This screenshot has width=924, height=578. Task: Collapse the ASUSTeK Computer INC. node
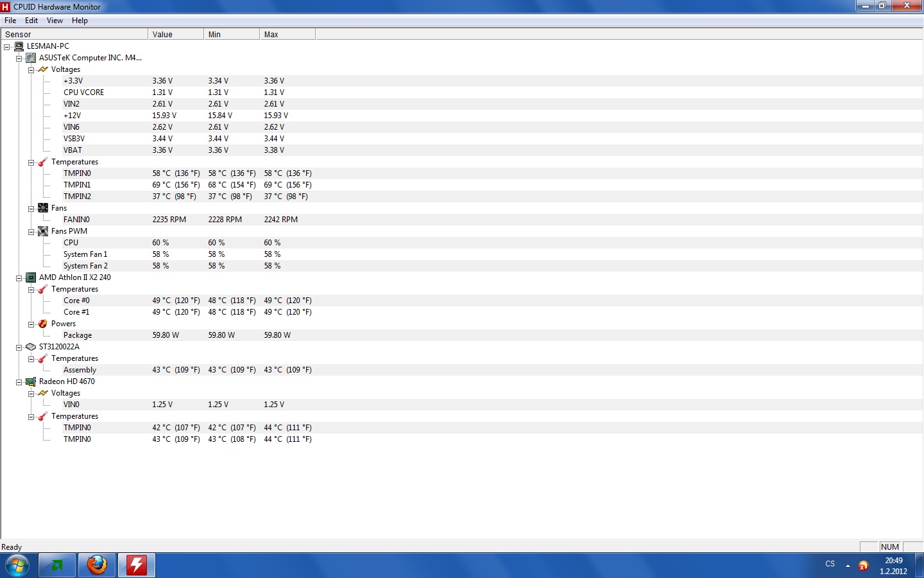19,58
